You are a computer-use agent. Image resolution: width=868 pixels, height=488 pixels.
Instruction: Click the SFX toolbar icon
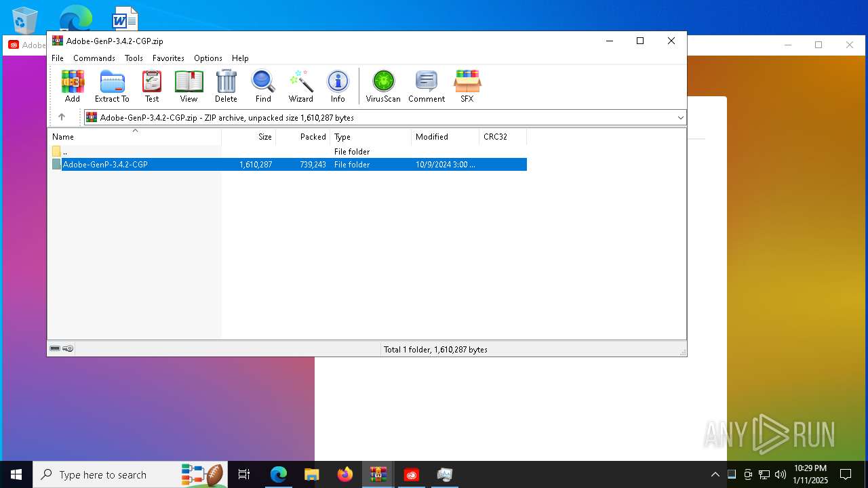467,86
